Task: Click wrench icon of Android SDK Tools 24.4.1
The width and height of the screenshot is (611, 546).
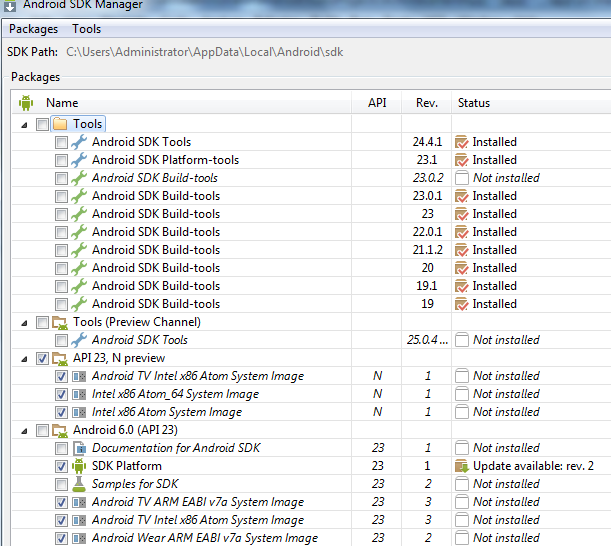Action: click(x=79, y=142)
